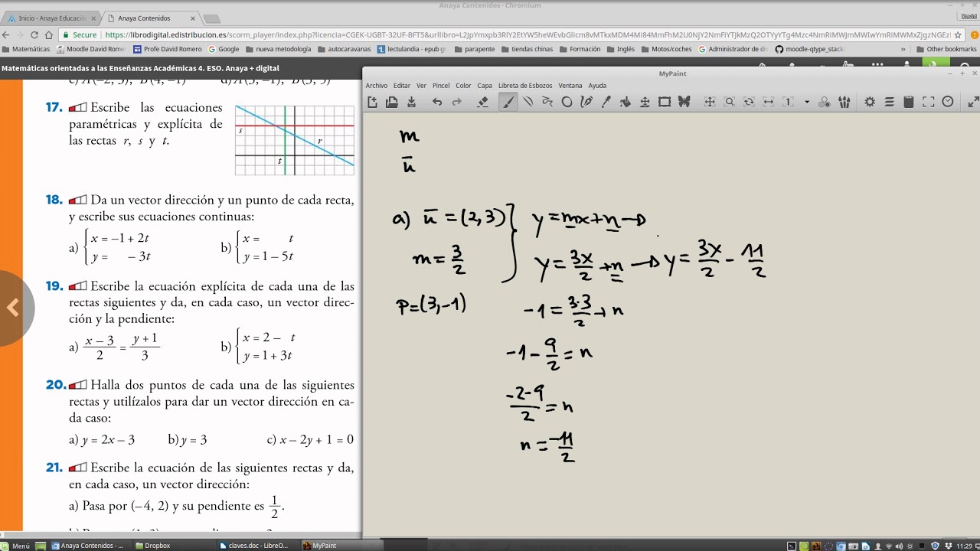Select the color picker eyedropper tool
Image resolution: width=980 pixels, height=551 pixels.
tap(606, 102)
